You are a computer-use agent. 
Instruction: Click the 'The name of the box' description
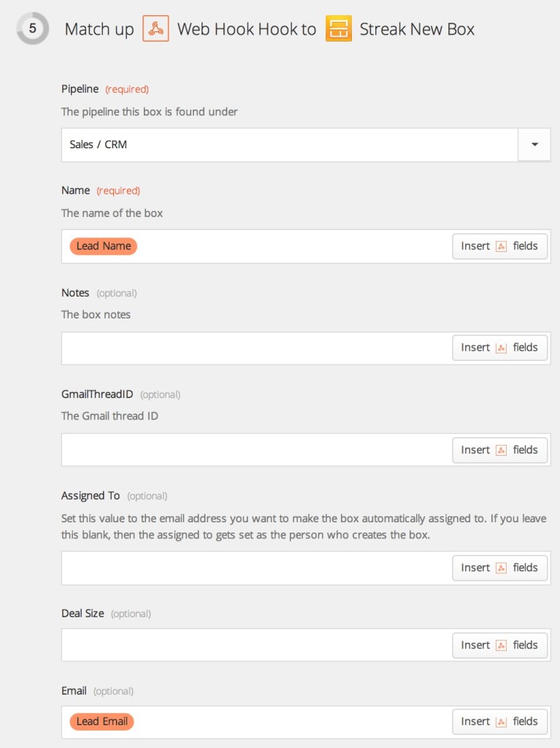[x=112, y=213]
